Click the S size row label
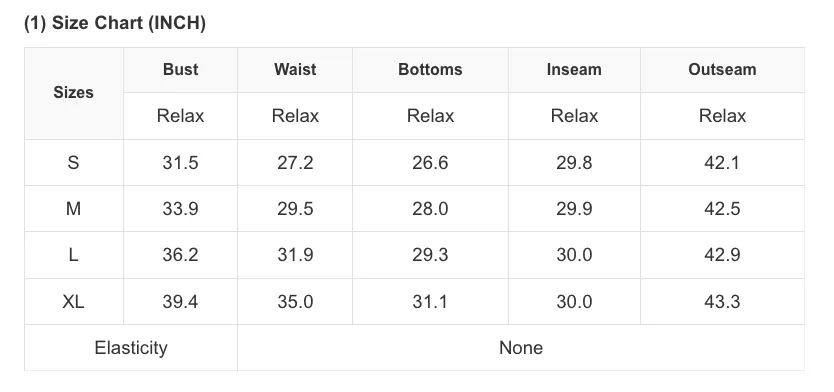This screenshot has width=834, height=392. 74,163
